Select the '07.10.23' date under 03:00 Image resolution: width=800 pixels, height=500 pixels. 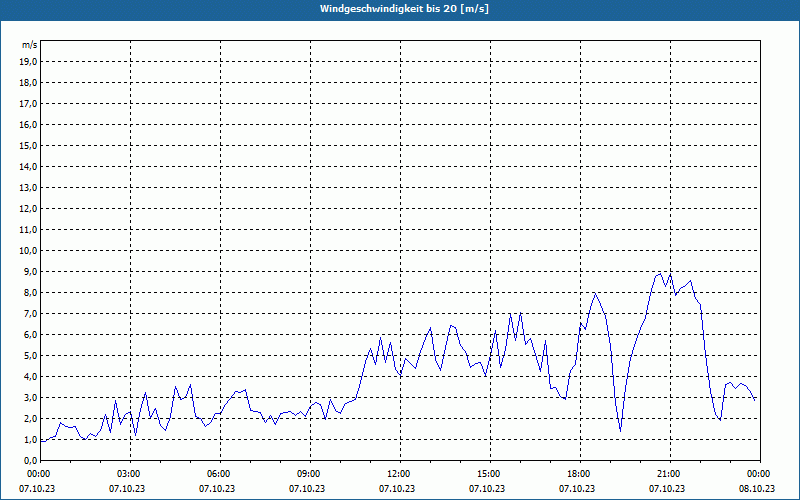click(127, 488)
